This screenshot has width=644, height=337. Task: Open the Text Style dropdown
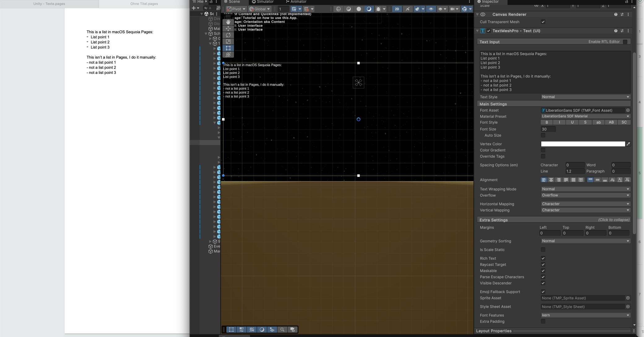point(585,97)
